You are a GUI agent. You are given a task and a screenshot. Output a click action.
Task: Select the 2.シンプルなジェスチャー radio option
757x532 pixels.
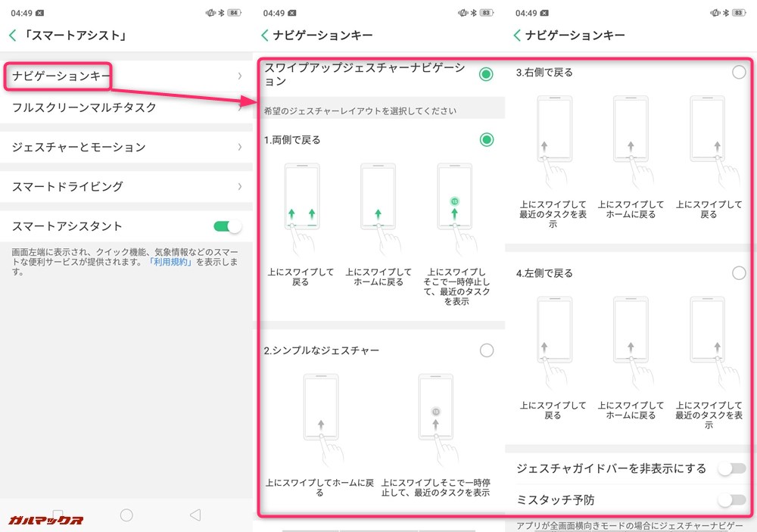[488, 350]
